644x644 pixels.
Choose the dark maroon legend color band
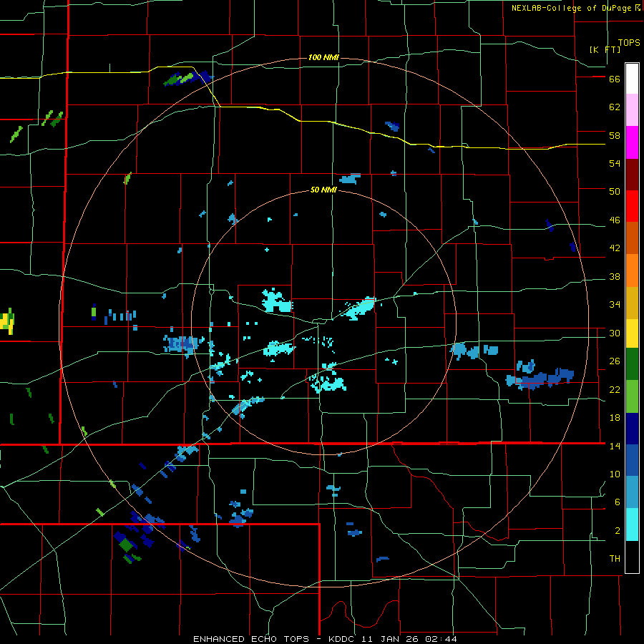tap(632, 175)
